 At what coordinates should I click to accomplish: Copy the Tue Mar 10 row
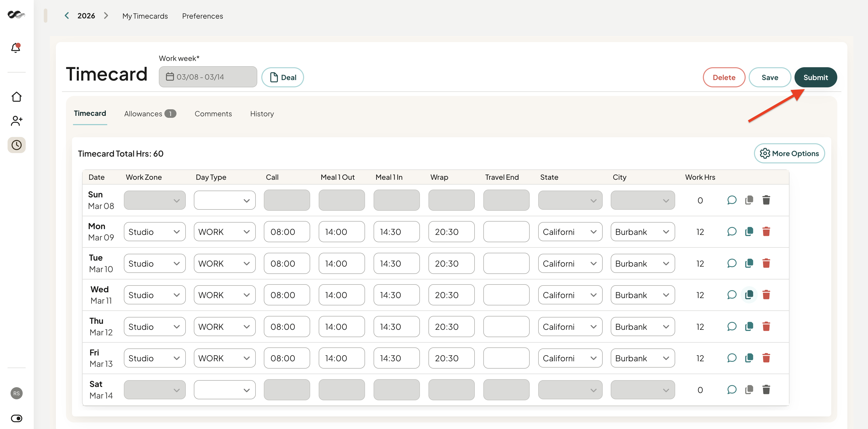click(x=749, y=263)
